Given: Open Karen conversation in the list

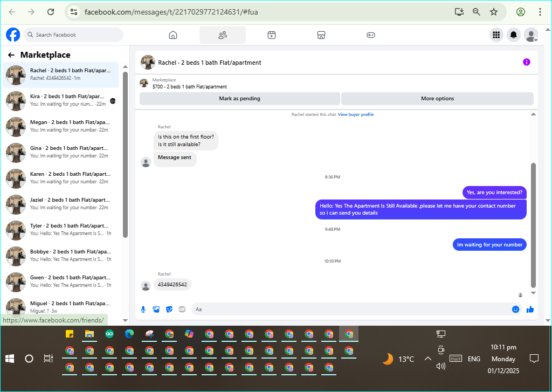Looking at the screenshot, I should [60, 178].
